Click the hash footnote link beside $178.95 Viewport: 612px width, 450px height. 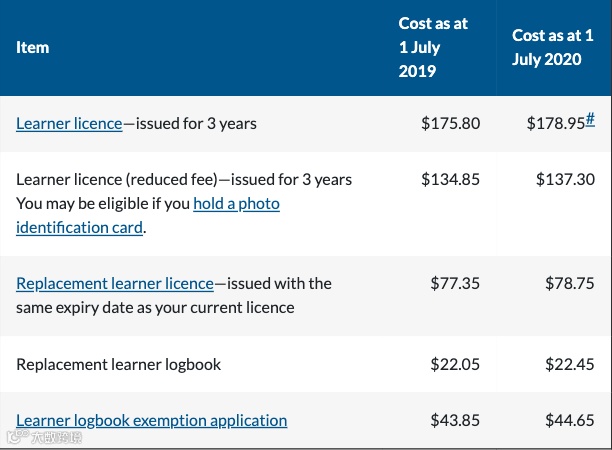[x=590, y=119]
